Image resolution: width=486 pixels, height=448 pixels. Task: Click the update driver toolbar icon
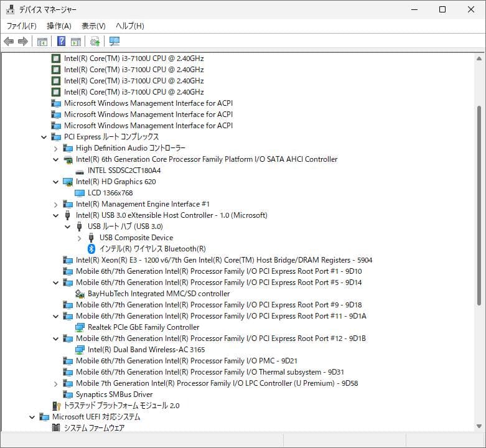point(95,41)
